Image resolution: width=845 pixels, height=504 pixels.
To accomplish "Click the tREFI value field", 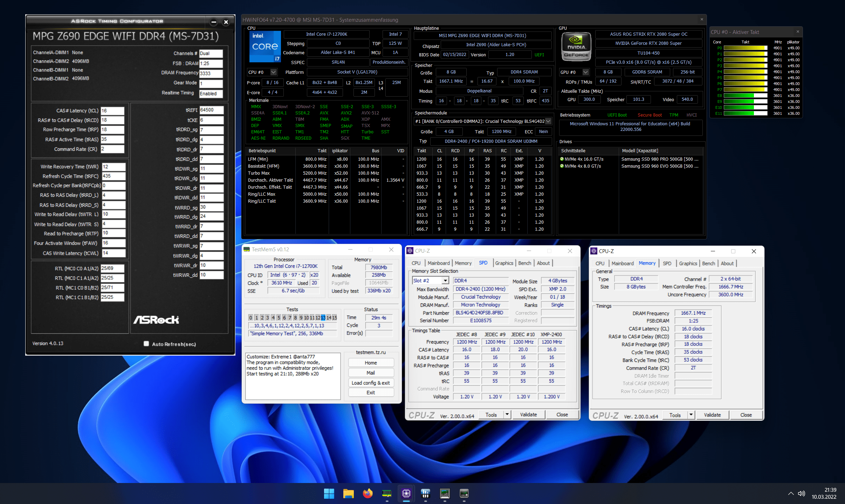I will tap(212, 110).
